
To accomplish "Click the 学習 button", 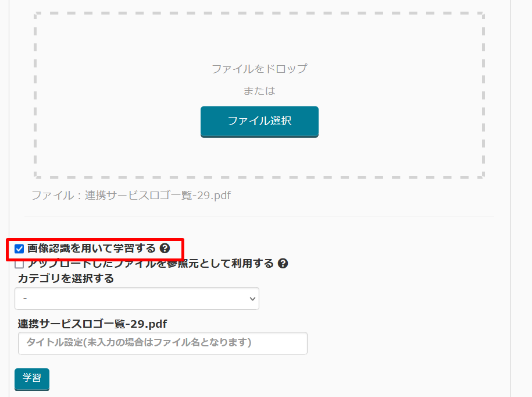I will click(32, 378).
